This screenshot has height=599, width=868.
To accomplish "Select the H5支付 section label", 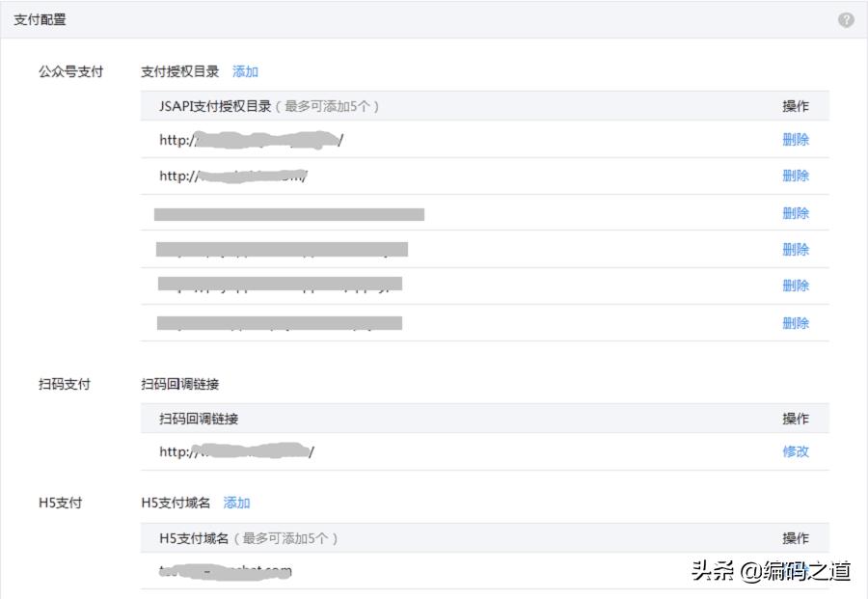I will pyautogui.click(x=62, y=503).
